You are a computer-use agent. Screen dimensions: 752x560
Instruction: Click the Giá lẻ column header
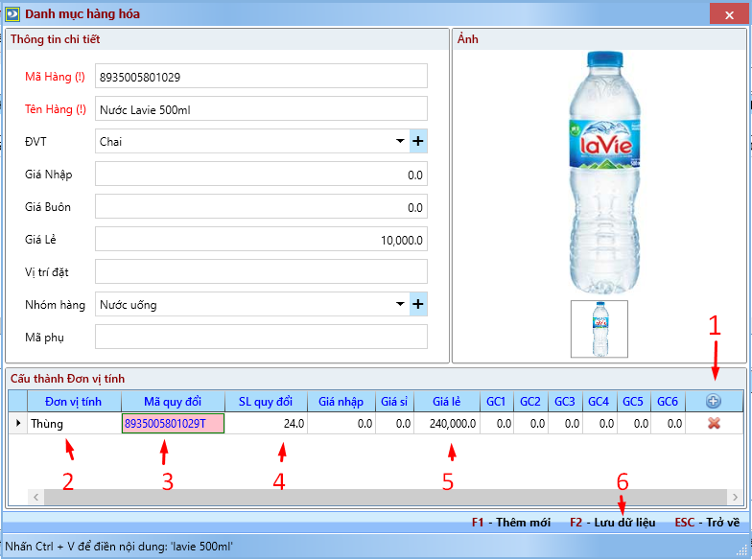click(x=447, y=401)
